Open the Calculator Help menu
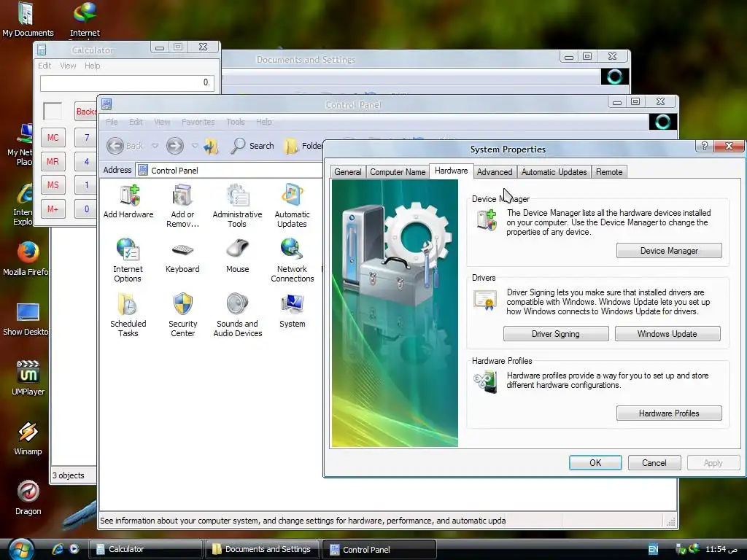Screen dimensions: 747x560 tap(93, 66)
